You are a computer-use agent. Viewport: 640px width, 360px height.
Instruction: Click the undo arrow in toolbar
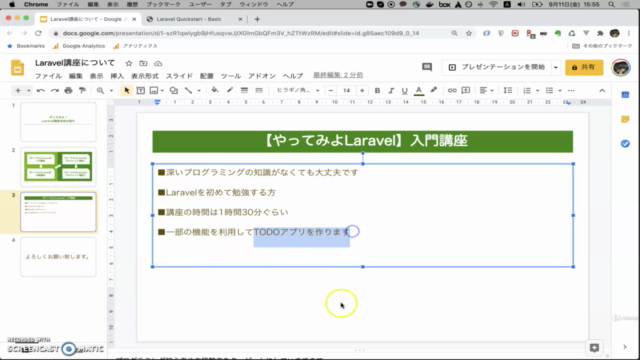40,91
